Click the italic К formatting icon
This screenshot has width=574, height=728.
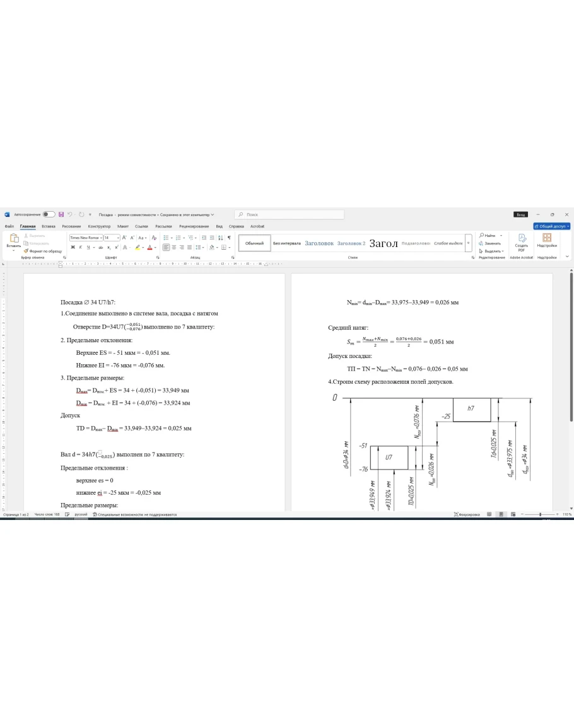click(x=80, y=247)
